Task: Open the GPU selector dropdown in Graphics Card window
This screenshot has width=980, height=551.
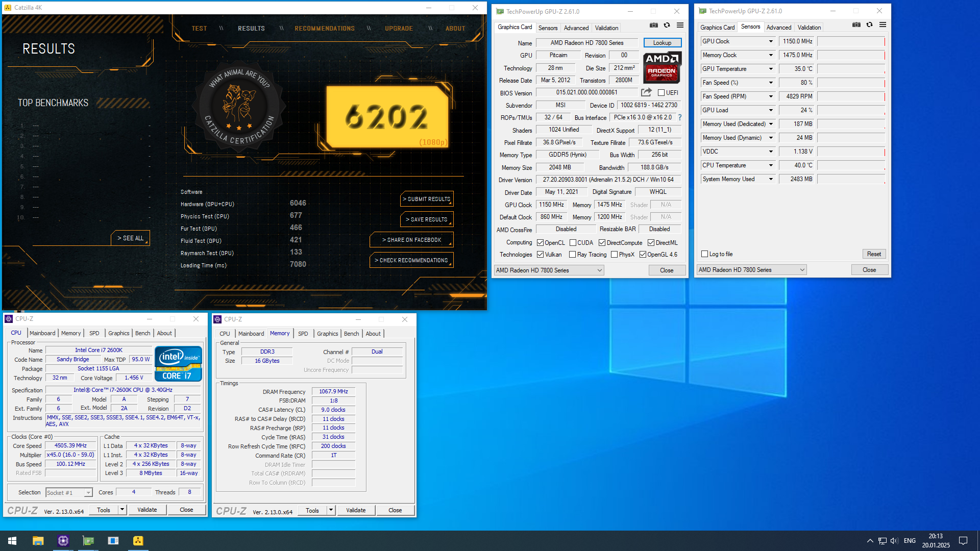Action: click(x=549, y=270)
